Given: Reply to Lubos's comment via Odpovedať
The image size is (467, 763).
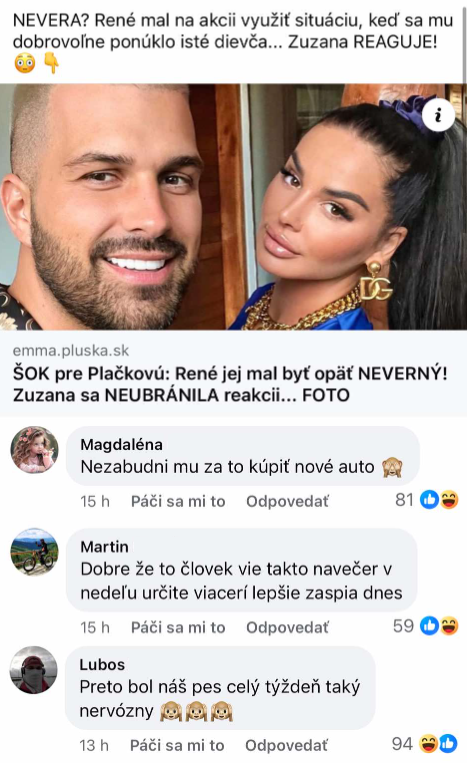Looking at the screenshot, I should click(287, 745).
